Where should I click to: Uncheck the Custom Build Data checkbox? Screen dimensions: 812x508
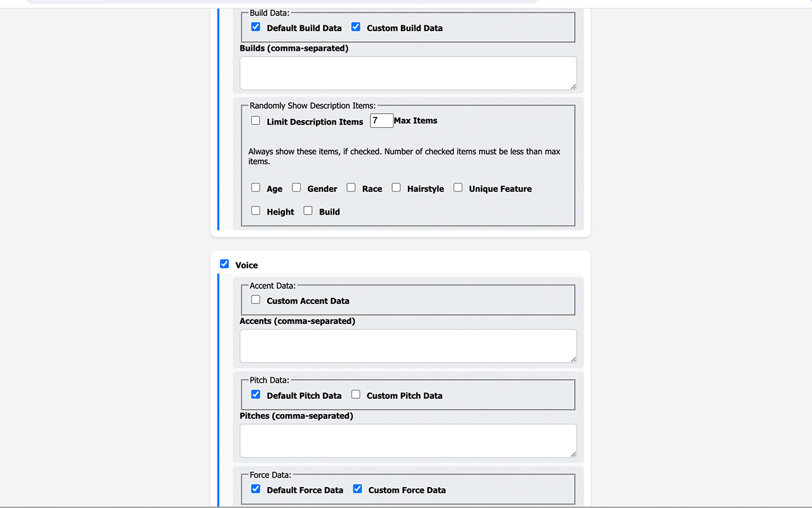click(x=356, y=27)
